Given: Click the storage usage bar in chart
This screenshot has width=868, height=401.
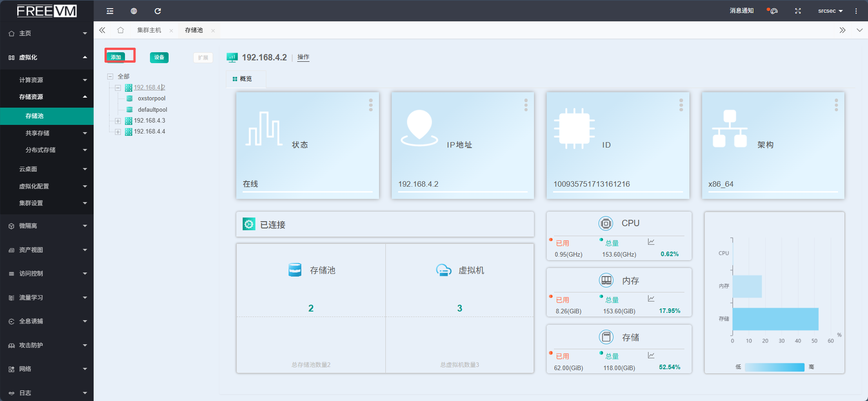Looking at the screenshot, I should (775, 319).
